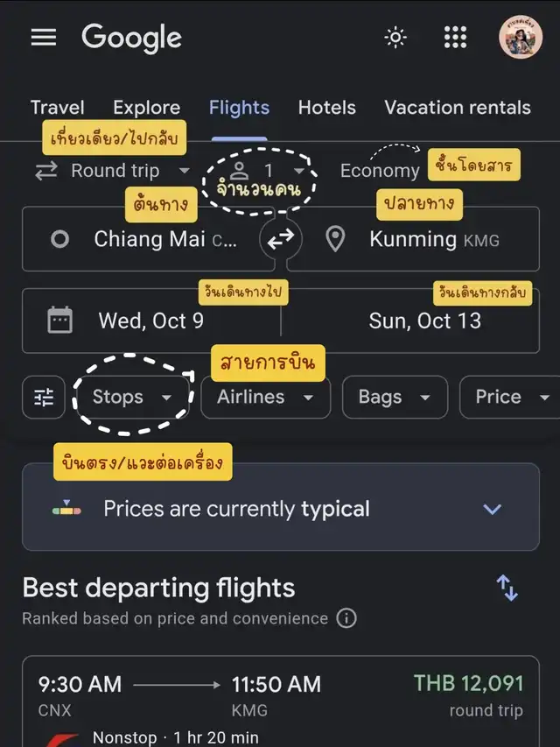The image size is (560, 747).
Task: Switch to the Explore tab
Action: click(146, 108)
